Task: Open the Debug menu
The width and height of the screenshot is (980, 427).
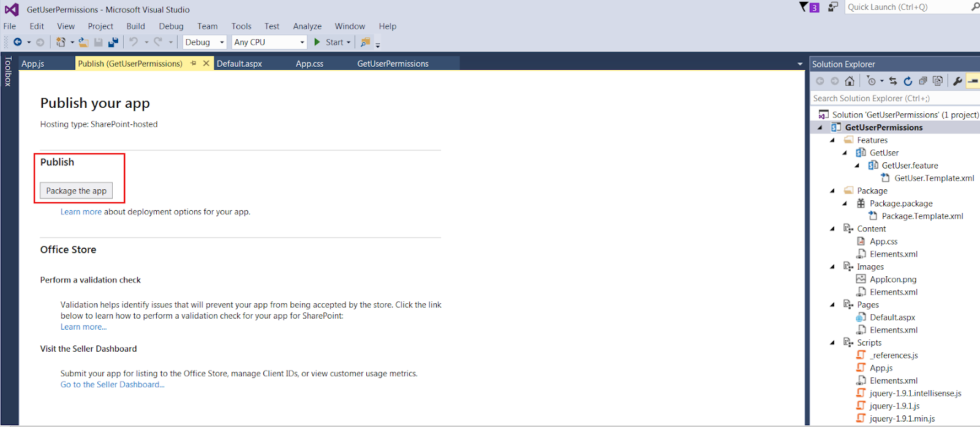Action: [x=171, y=26]
